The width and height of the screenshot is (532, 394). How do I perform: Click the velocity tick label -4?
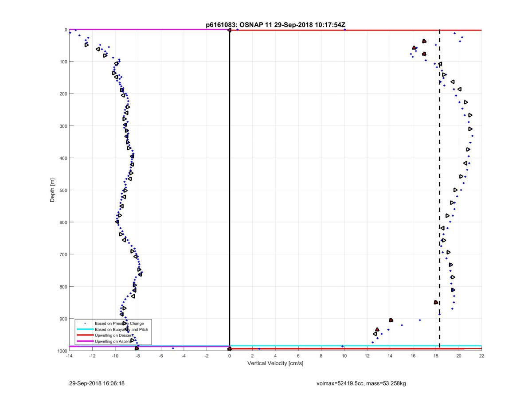[184, 356]
